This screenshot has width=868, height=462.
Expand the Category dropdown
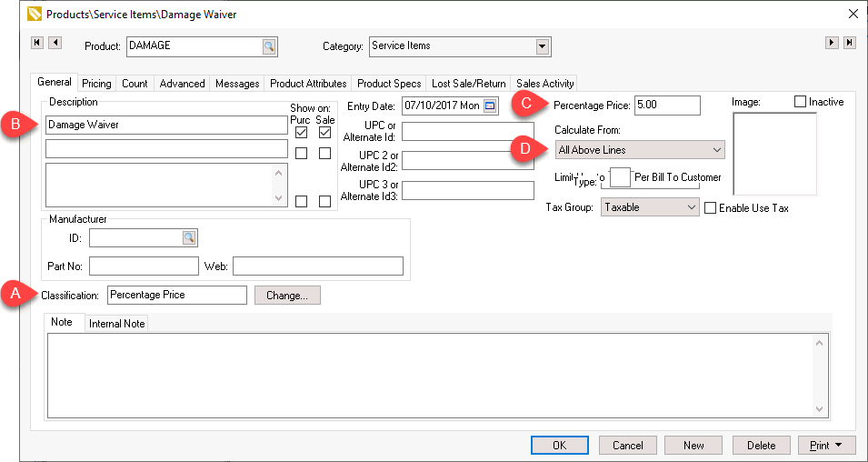543,46
